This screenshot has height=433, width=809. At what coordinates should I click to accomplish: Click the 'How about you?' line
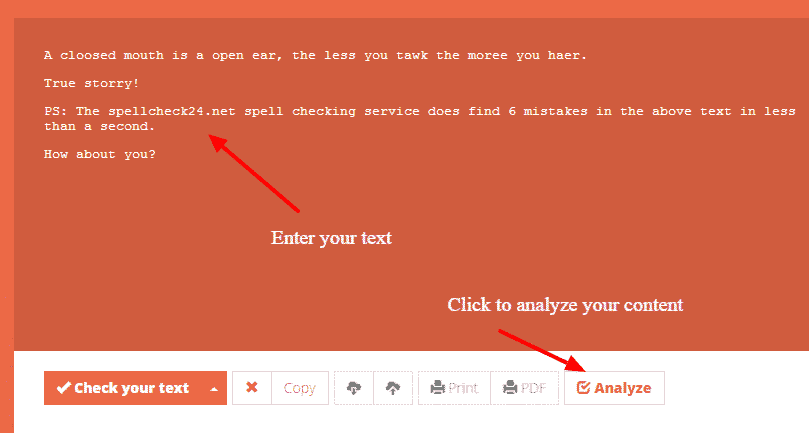coord(100,154)
